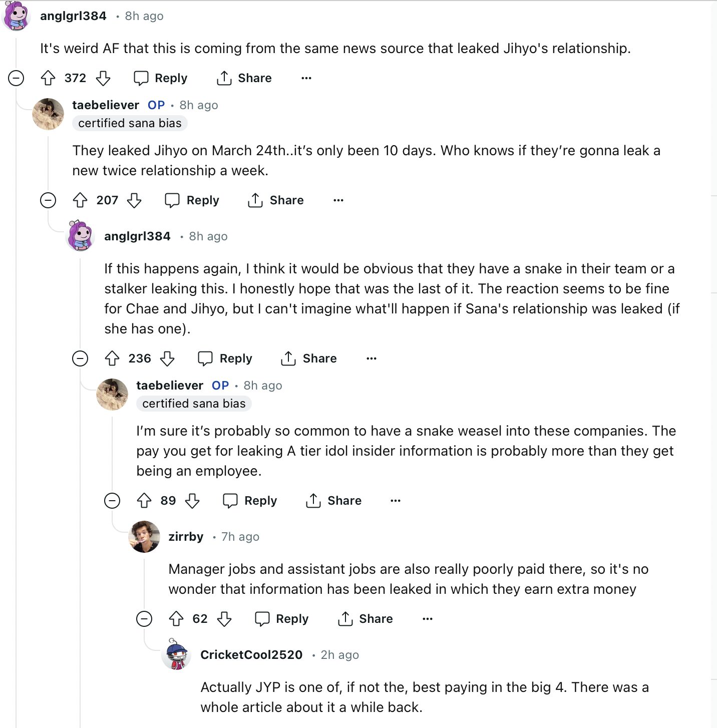Open the zirrby username link
717x728 pixels.
pos(186,537)
